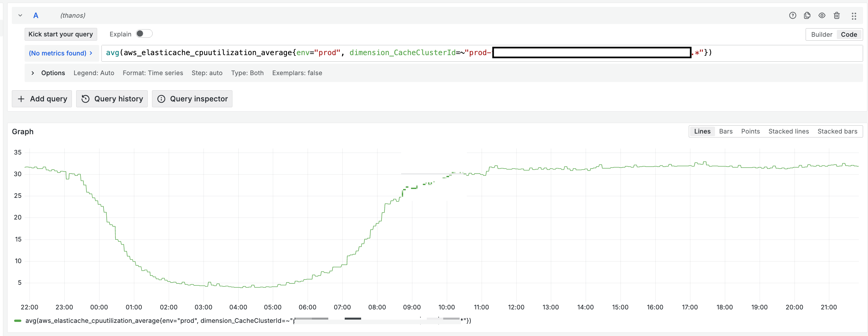868x336 pixels.
Task: Click the (thanos) data source label
Action: tap(73, 15)
